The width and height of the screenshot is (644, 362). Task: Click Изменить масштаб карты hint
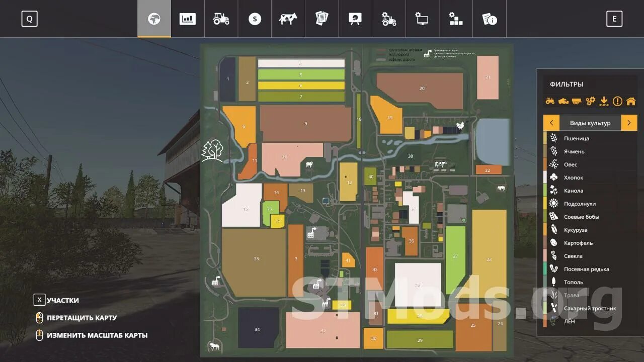(97, 335)
